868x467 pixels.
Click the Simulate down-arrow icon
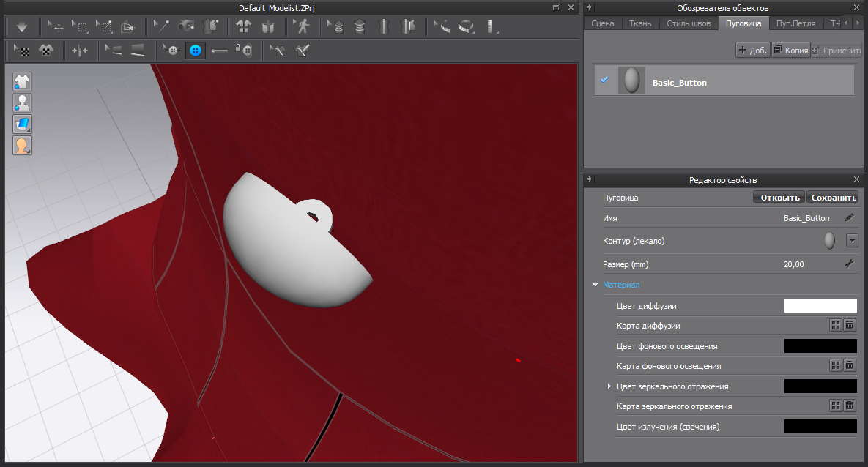(22, 27)
